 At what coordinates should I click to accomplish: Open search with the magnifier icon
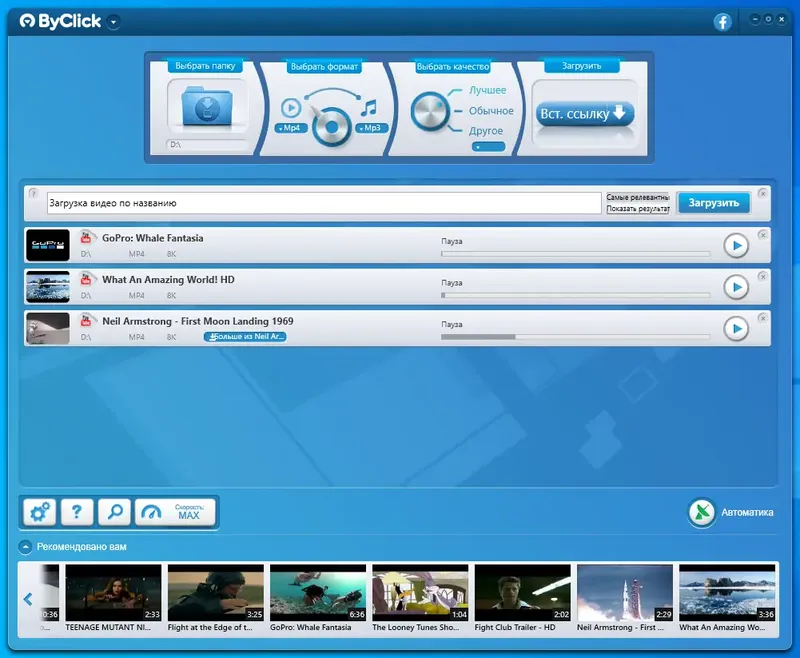click(115, 512)
